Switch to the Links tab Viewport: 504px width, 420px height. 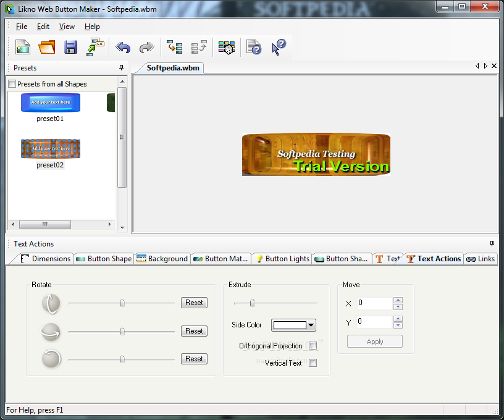pos(481,259)
